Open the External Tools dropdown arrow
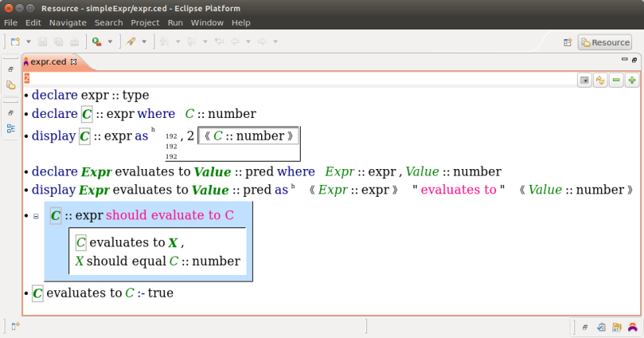 [111, 41]
